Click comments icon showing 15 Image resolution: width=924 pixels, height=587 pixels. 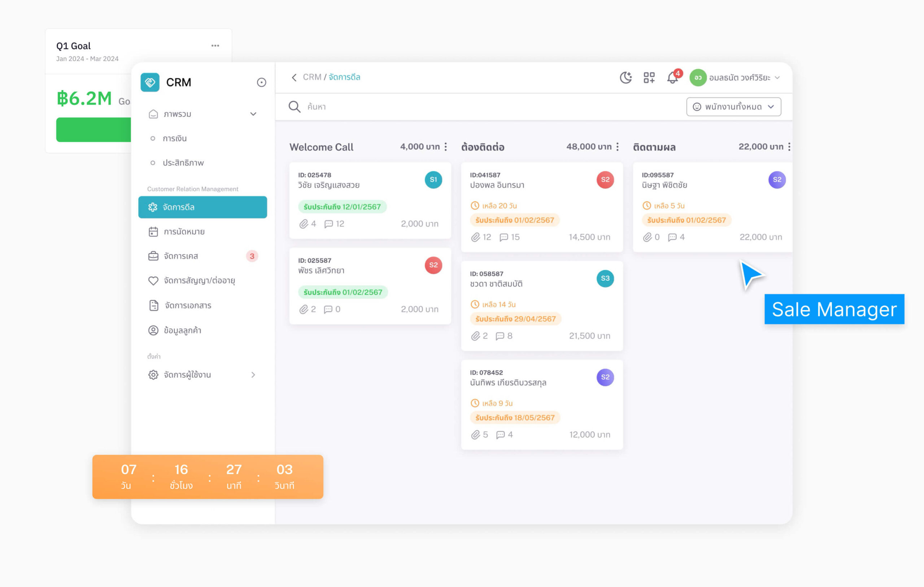click(504, 237)
